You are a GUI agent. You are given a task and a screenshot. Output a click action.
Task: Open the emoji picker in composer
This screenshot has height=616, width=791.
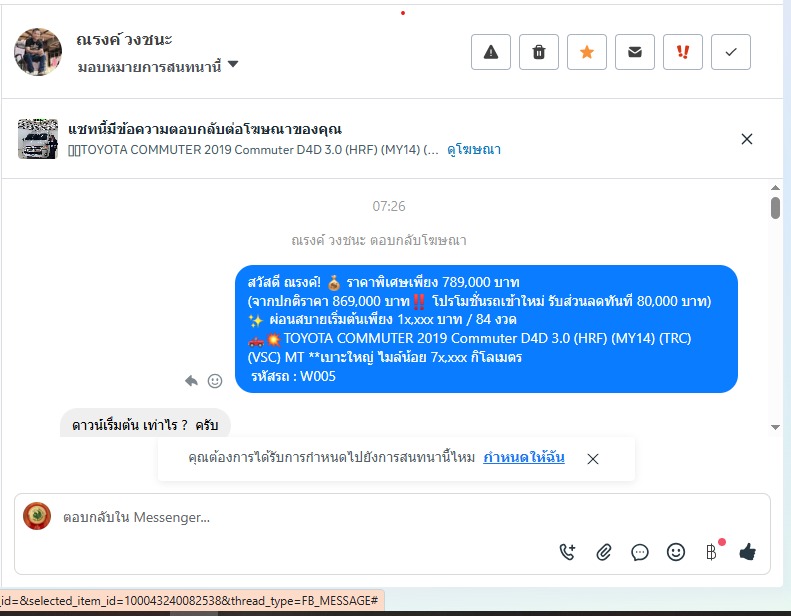coord(675,552)
